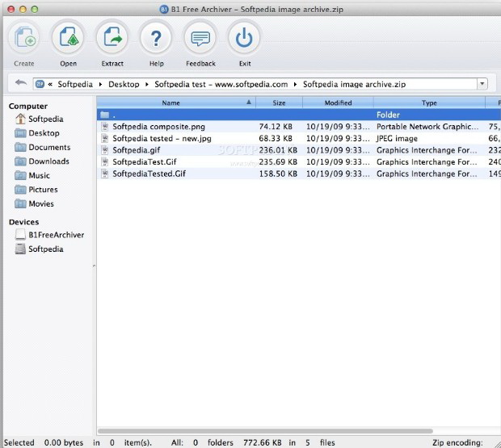Click Softpedia image archive.zip path segment

(355, 84)
